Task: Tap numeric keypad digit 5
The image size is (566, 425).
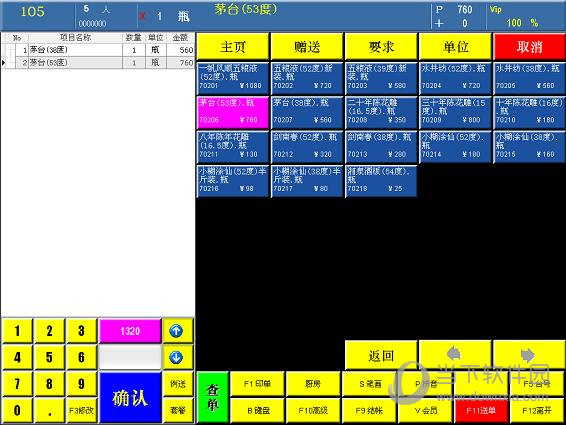Action: 49,357
